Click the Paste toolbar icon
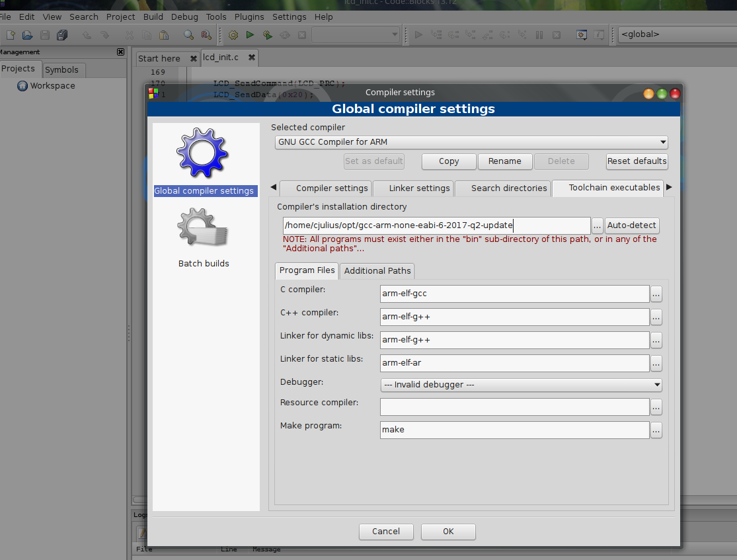Viewport: 737px width, 560px height. (x=164, y=35)
